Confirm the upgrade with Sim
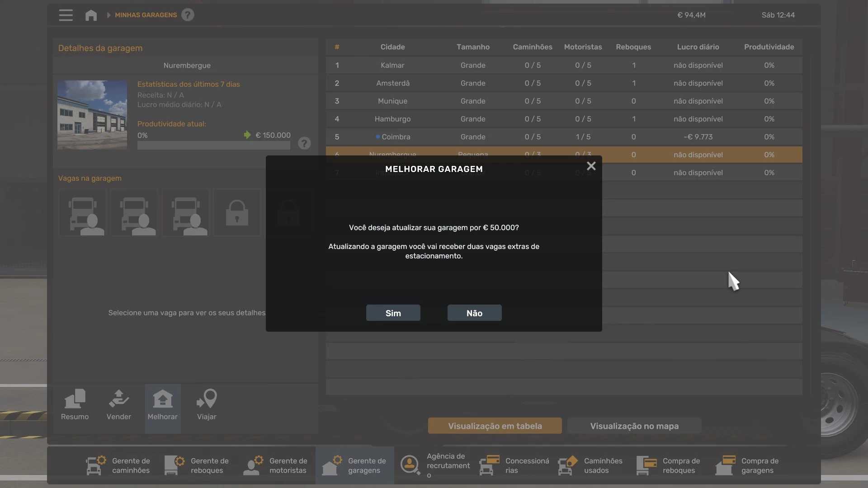Screen dimensions: 868x488 click(393, 313)
